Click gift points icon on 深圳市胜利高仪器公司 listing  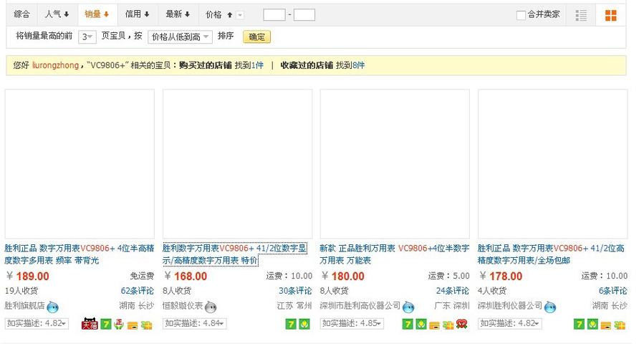pos(448,325)
